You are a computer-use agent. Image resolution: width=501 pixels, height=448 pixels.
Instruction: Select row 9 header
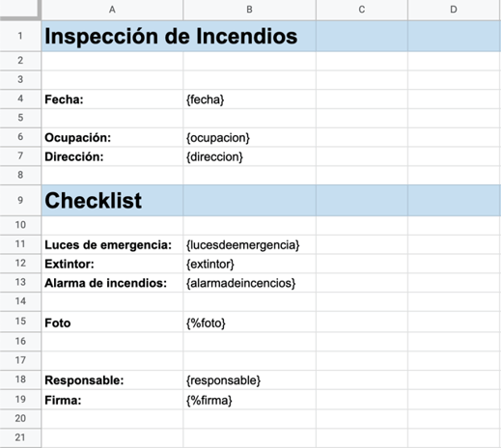pyautogui.click(x=20, y=200)
